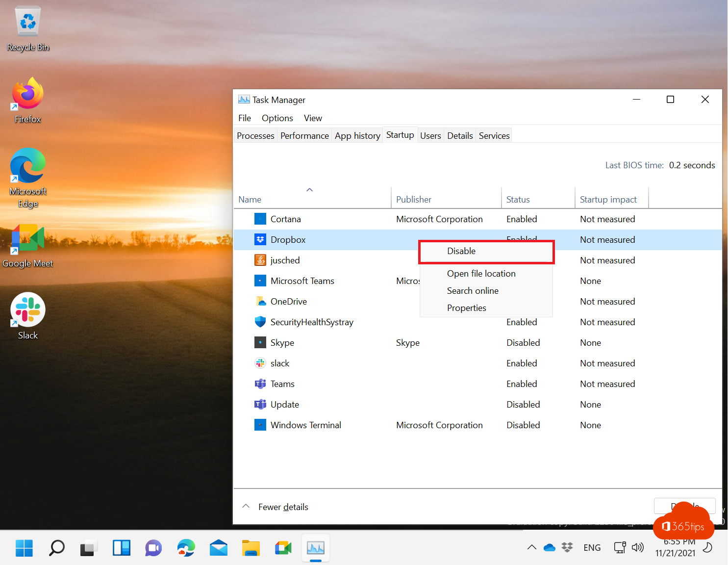Show hidden icons in system tray

[531, 547]
